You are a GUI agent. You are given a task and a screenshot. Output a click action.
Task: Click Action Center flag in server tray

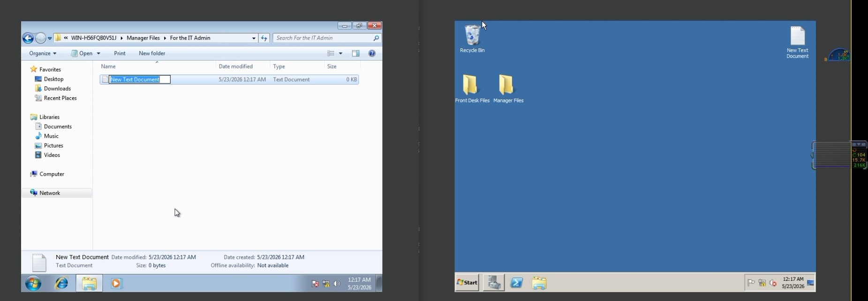coord(751,283)
